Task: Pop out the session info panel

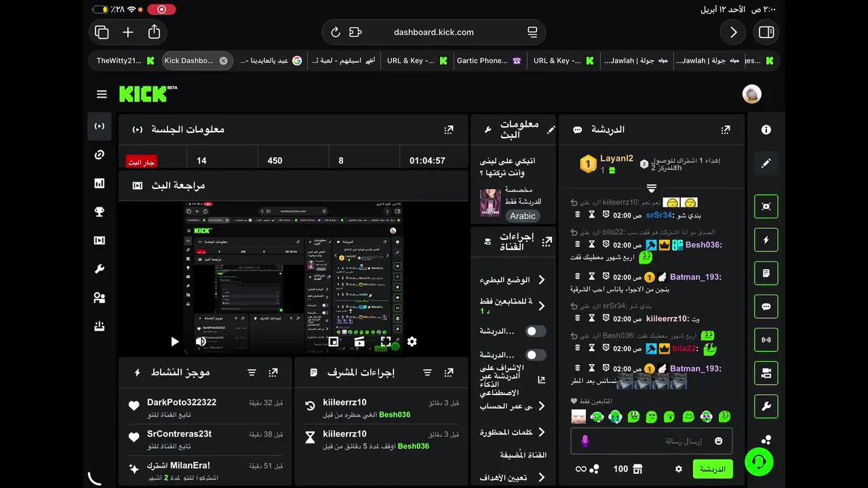Action: coord(448,129)
